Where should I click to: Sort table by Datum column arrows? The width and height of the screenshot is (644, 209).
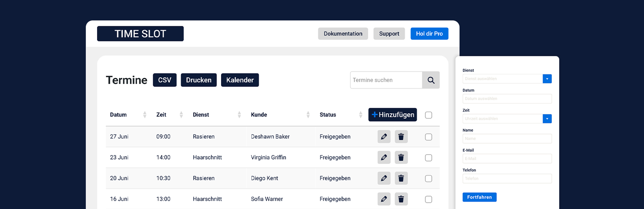point(145,115)
